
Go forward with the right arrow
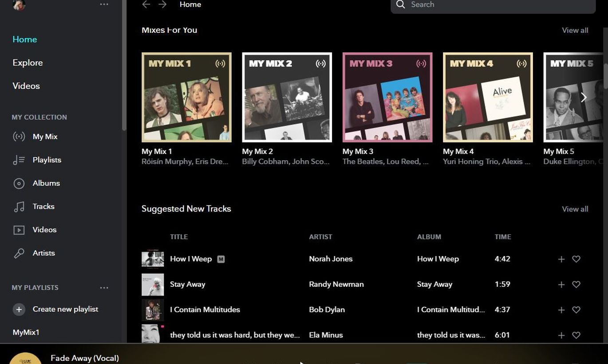162,4
